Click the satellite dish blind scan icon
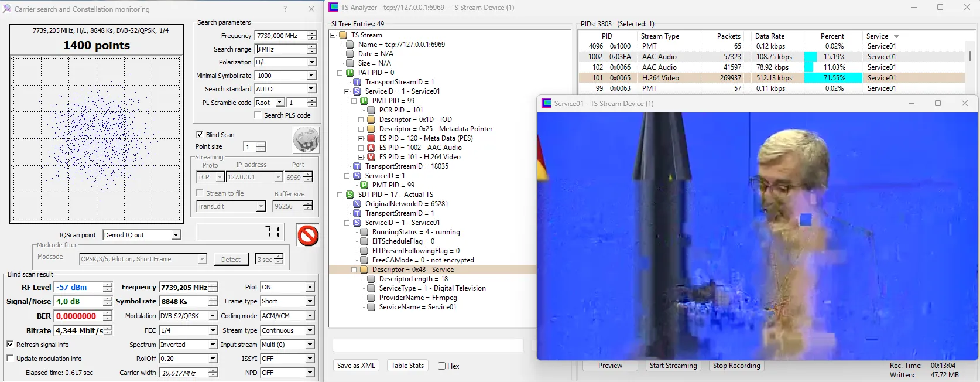The height and width of the screenshot is (382, 980). 306,140
